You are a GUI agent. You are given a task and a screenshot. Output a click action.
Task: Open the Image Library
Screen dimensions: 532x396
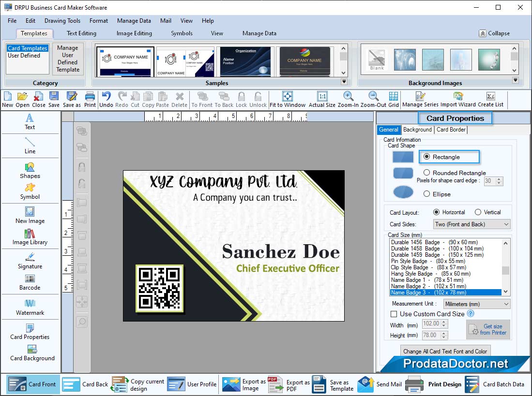[30, 237]
